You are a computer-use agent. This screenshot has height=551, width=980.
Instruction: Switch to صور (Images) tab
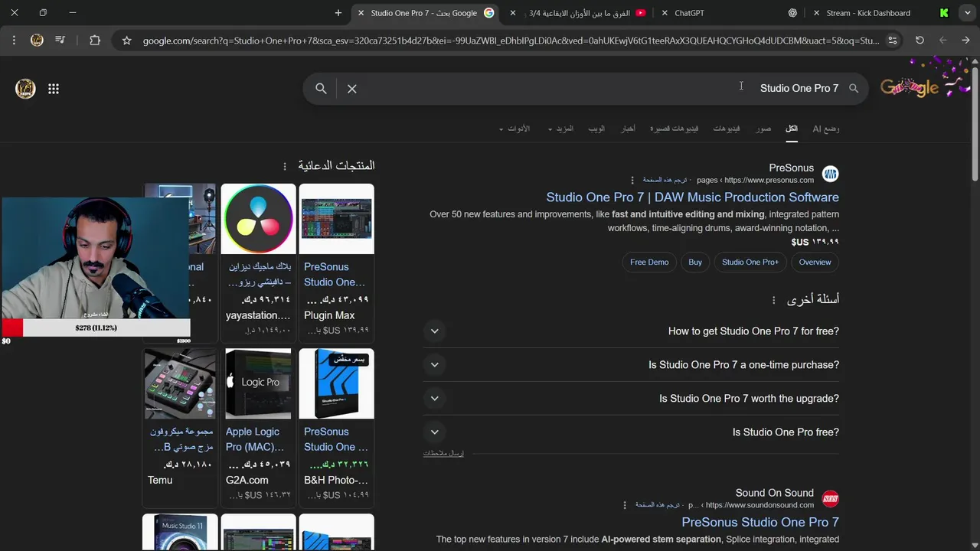[763, 129]
